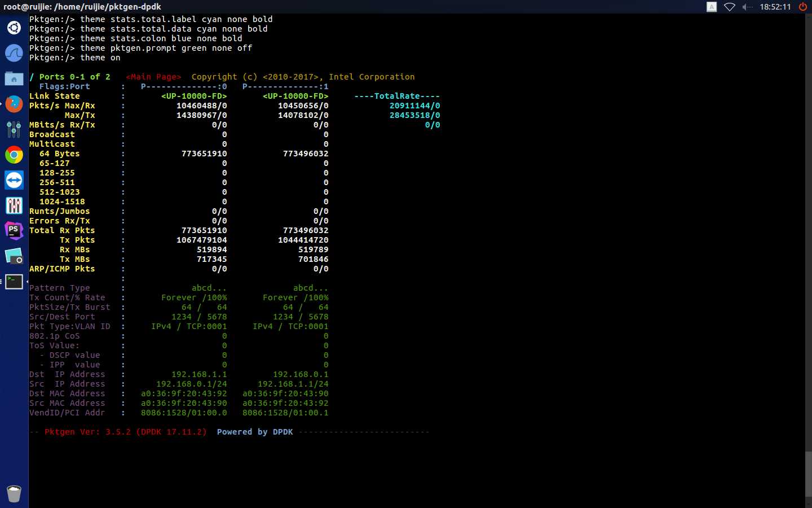The image size is (812, 508).
Task: Click port 0 Rx MBs value 519894
Action: coord(211,249)
